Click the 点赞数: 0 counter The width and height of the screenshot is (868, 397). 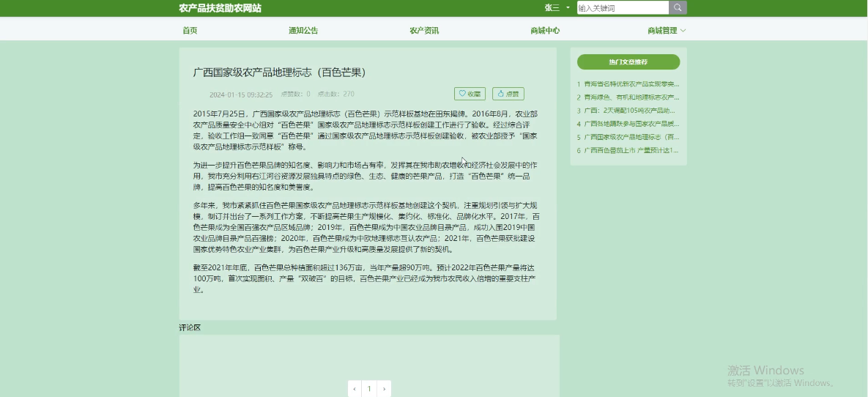point(296,94)
